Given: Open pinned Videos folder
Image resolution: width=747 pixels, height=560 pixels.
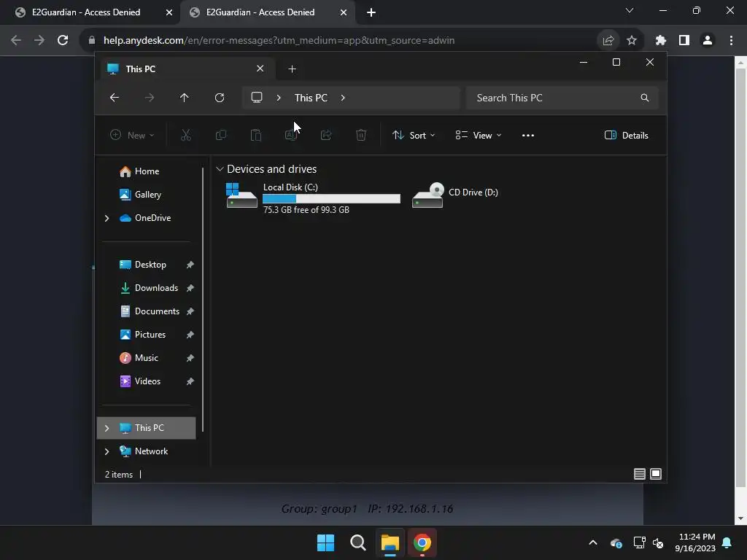Looking at the screenshot, I should tap(146, 381).
